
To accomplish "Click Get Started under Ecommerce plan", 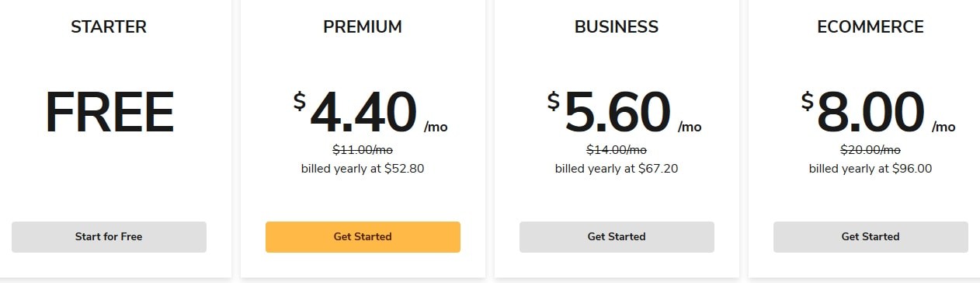I will pos(871,237).
